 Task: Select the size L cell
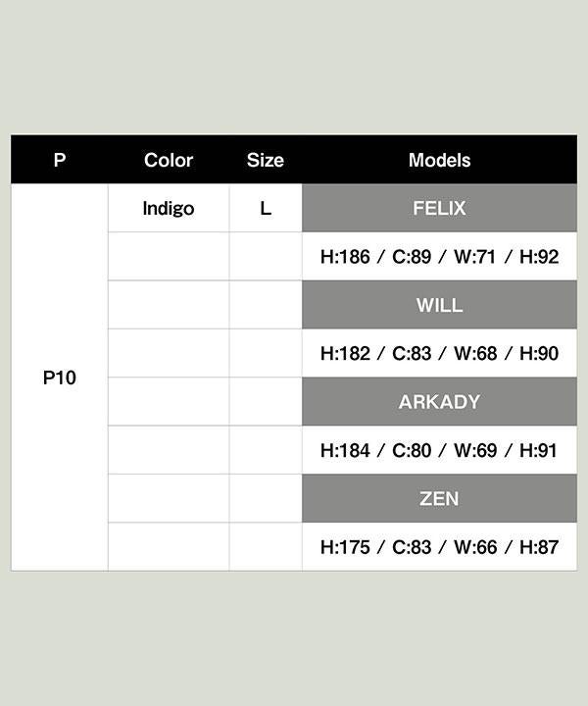coord(266,208)
